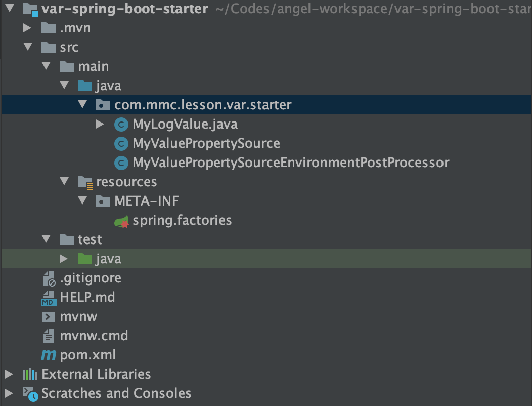This screenshot has width=532, height=406.
Task: Open the mvnw script
Action: (79, 316)
